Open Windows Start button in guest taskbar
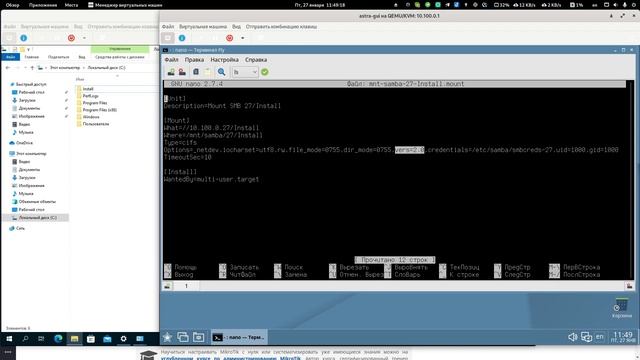Viewport: 640px width, 360px height. 9,339
